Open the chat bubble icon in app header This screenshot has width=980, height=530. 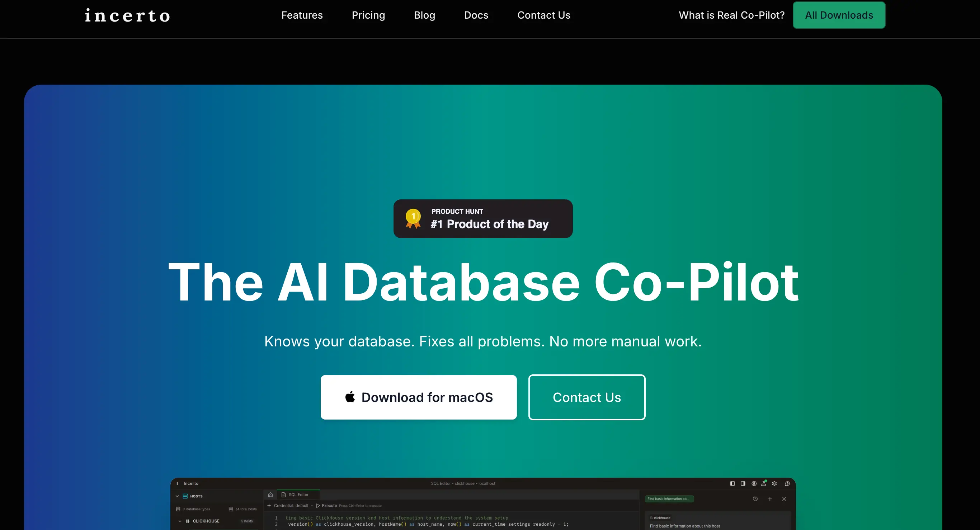[x=787, y=484]
